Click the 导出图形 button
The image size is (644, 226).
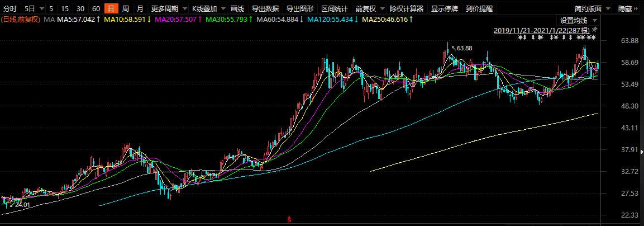pyautogui.click(x=300, y=8)
